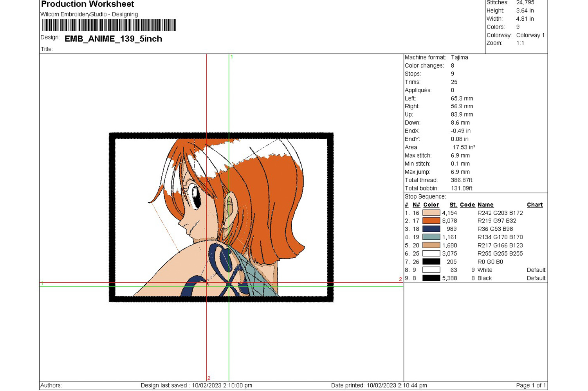Click the Min stitch value 0.1 mm

(460, 164)
